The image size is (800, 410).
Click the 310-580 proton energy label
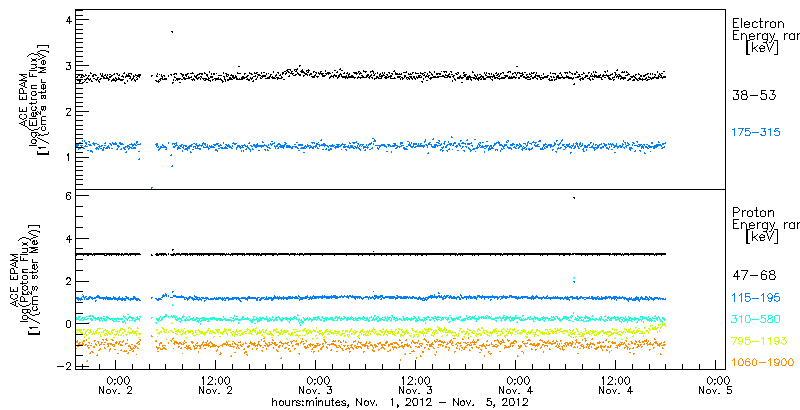click(756, 319)
